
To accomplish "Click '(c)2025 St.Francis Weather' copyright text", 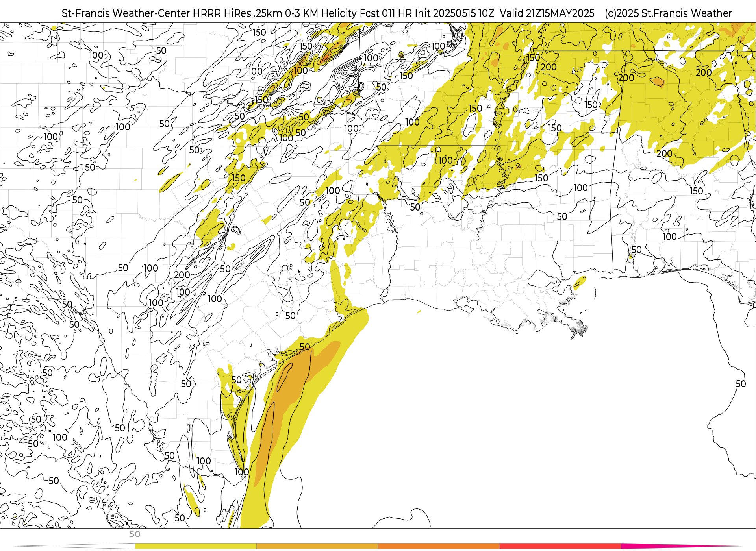I will point(668,13).
